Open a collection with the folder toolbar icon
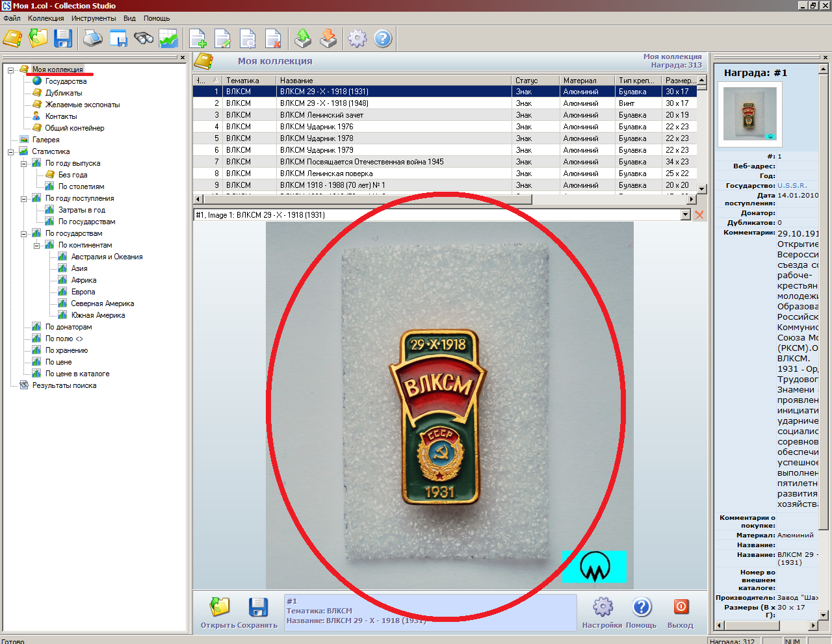Image resolution: width=832 pixels, height=644 pixels. point(38,38)
